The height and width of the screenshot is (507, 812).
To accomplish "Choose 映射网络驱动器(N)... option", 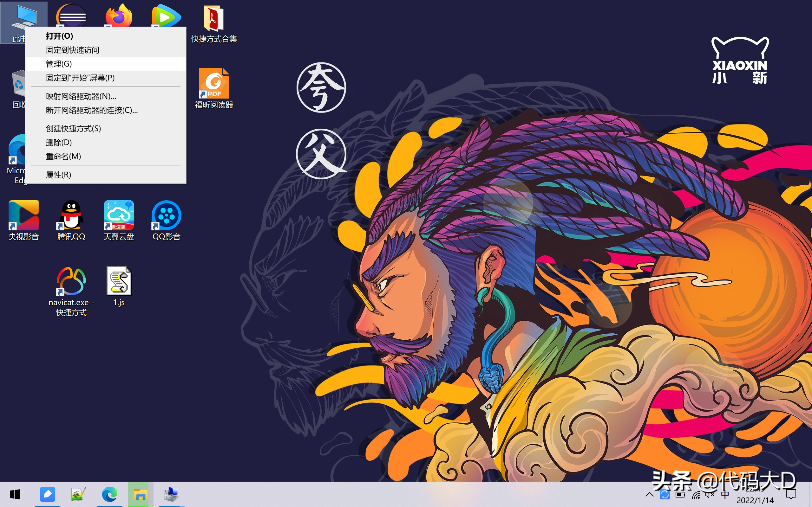I will 81,96.
